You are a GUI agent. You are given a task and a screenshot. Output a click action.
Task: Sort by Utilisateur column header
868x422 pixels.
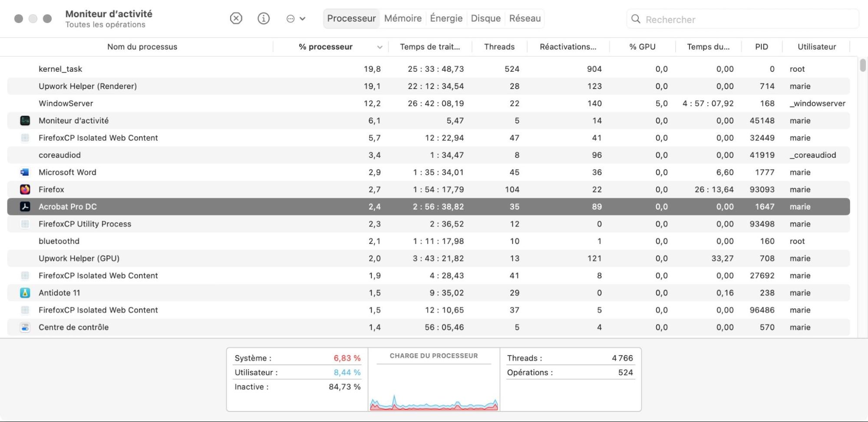click(x=816, y=47)
